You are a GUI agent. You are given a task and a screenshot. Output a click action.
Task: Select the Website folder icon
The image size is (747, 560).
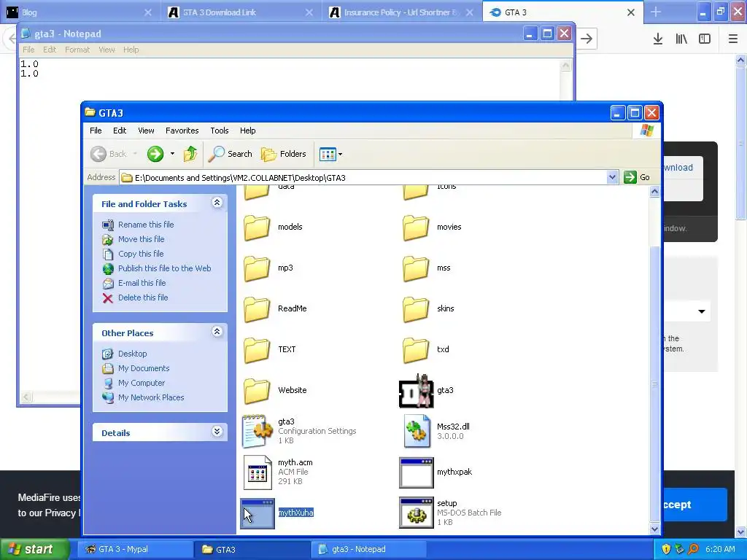257,391
